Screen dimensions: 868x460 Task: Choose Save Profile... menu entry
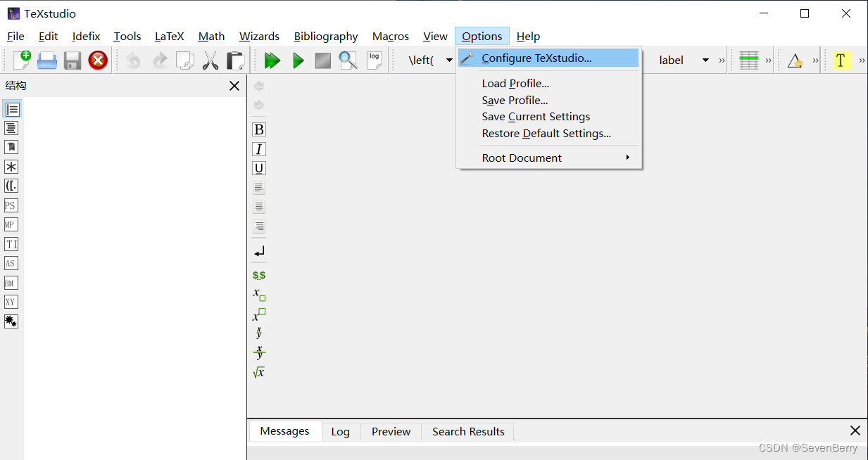[x=548, y=100]
